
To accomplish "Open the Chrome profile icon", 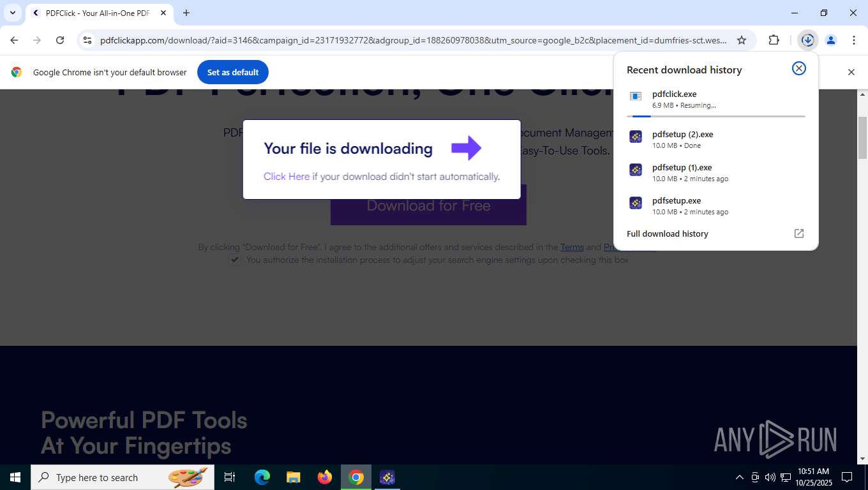I will 831,40.
